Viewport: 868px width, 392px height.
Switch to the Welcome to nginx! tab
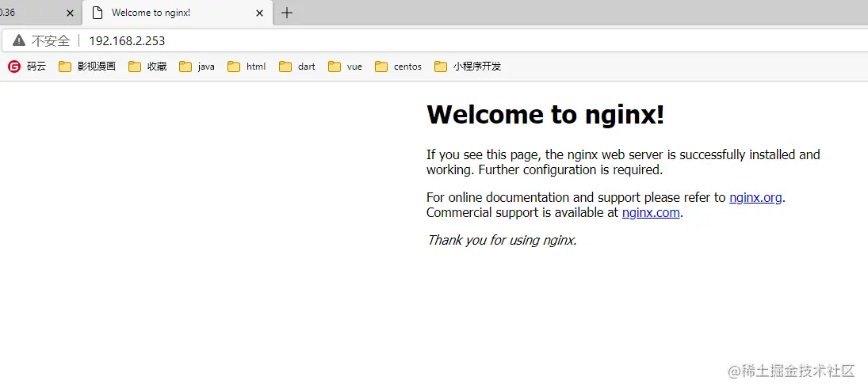coord(177,13)
